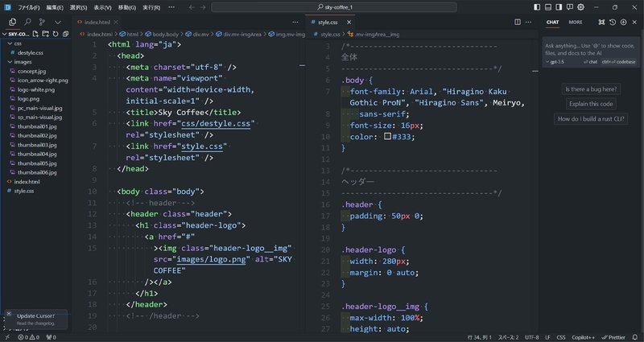Image resolution: width=644 pixels, height=342 pixels.
Task: Switch to the CHAT tab
Action: click(x=552, y=23)
